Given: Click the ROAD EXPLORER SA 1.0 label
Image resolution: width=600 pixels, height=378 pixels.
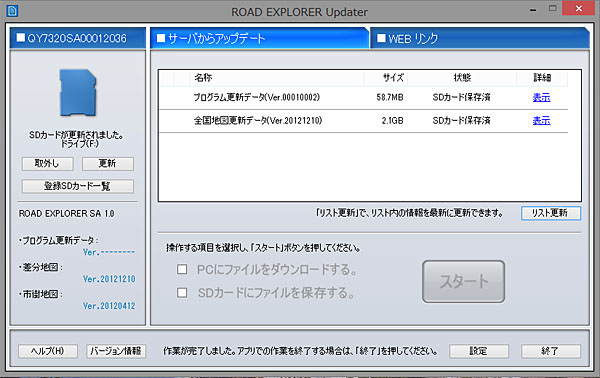Looking at the screenshot, I should [x=67, y=213].
